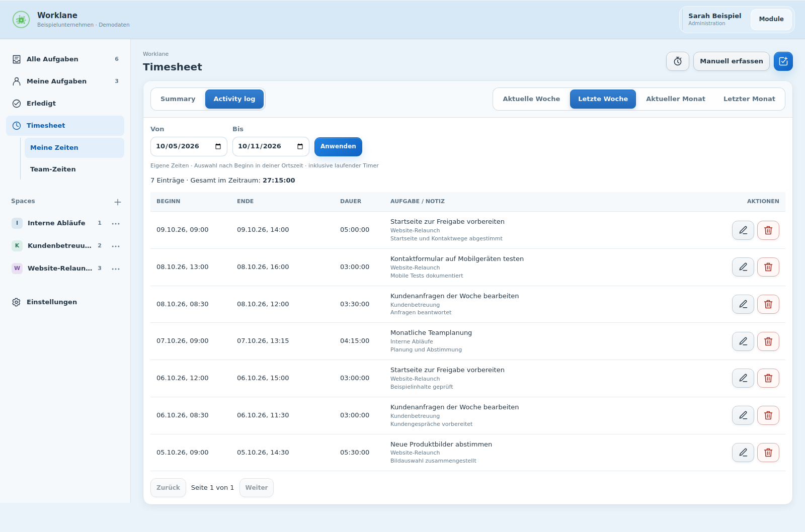Edit the 08.10.26 Kundenanfragen entry

743,304
